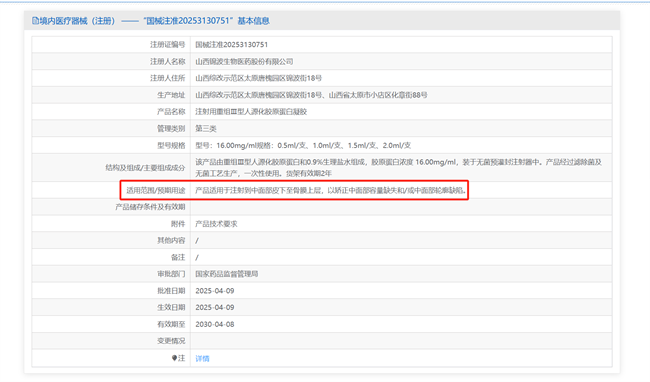Image resolution: width=650 pixels, height=382 pixels.
Task: Click the black bullet icon beside 注
Action: (175, 358)
